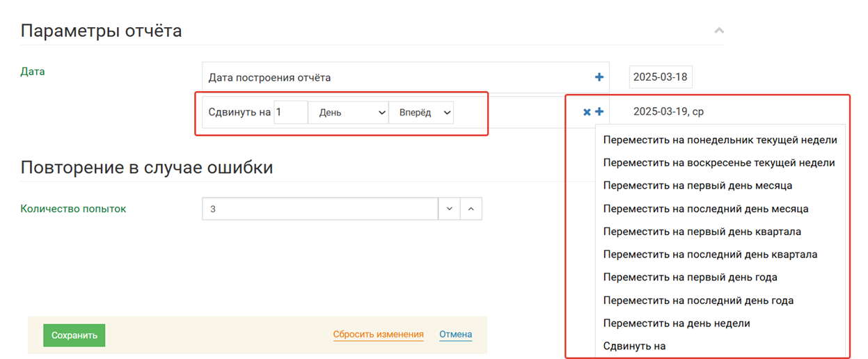Click the shift amount number field
This screenshot has width=868, height=359.
(x=290, y=113)
